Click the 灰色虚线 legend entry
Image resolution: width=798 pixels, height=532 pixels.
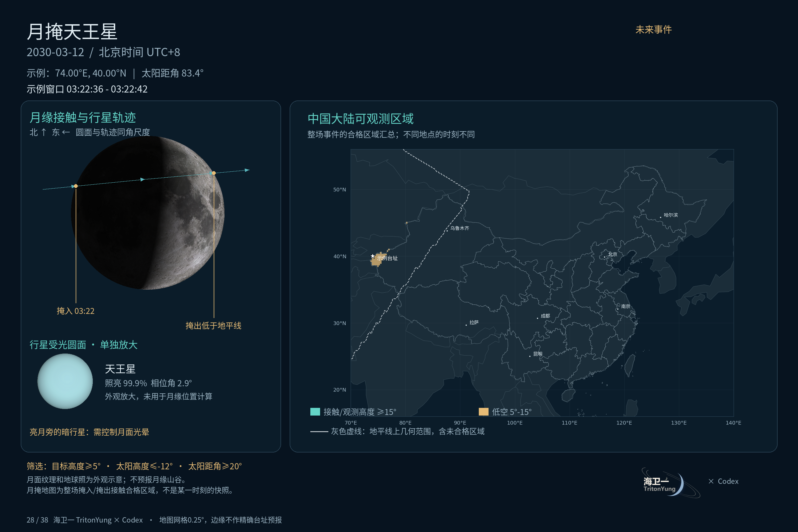397,431
